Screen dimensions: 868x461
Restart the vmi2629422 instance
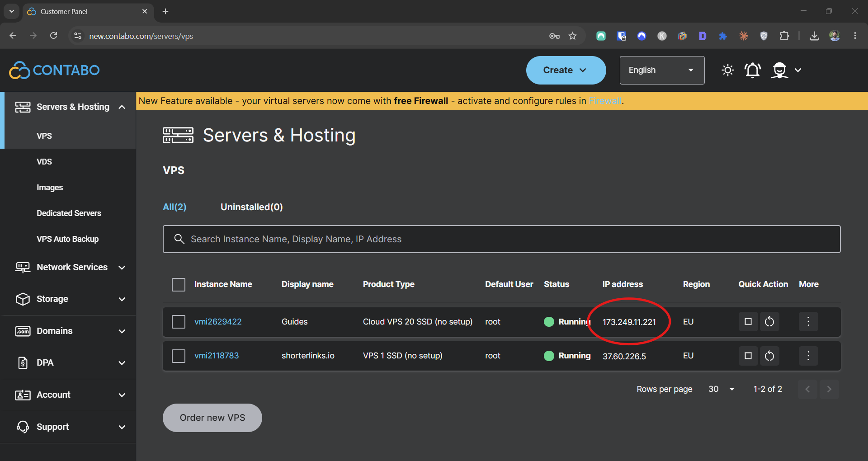coord(769,322)
